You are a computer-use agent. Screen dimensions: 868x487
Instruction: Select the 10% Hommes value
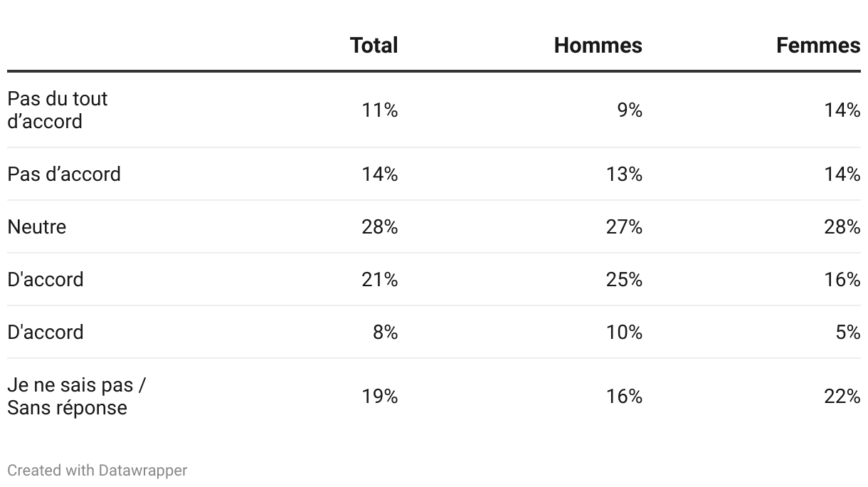624,332
